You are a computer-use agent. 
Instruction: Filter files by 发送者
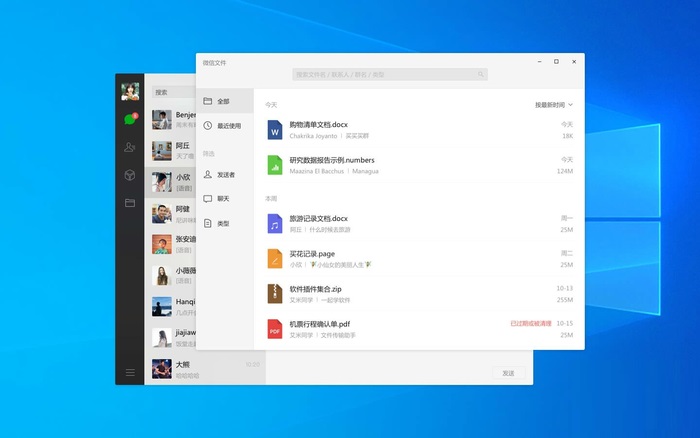(224, 174)
